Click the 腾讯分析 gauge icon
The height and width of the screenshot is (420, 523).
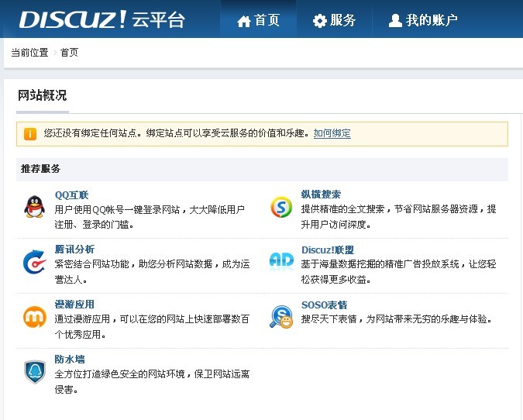click(34, 262)
